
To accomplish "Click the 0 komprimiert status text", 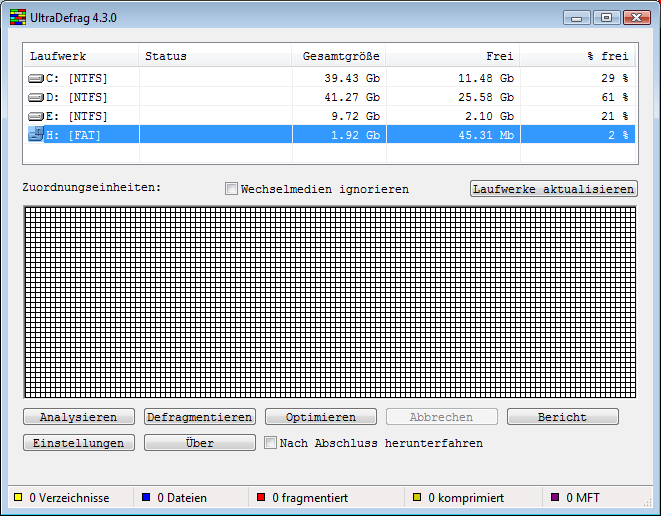I will 466,498.
